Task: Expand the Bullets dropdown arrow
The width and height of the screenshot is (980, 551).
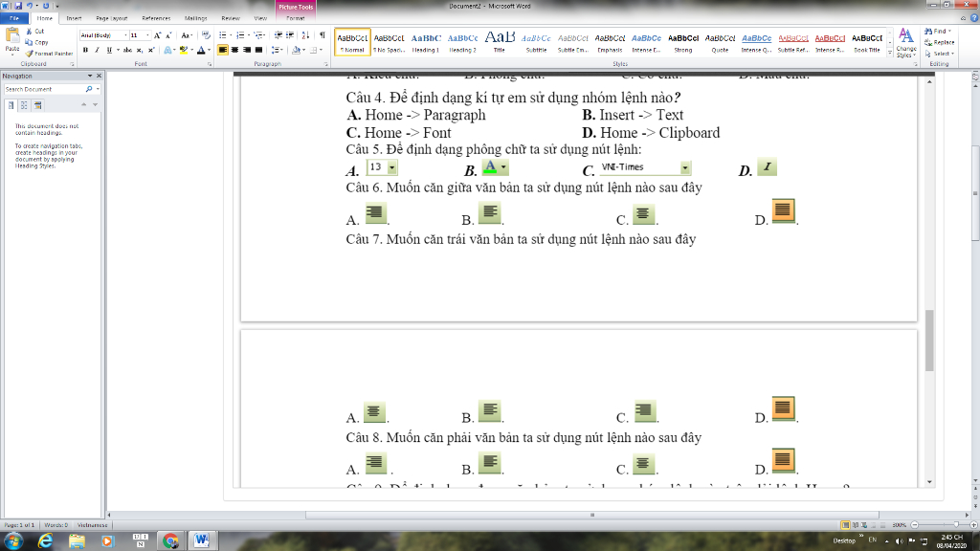Action: tap(231, 35)
